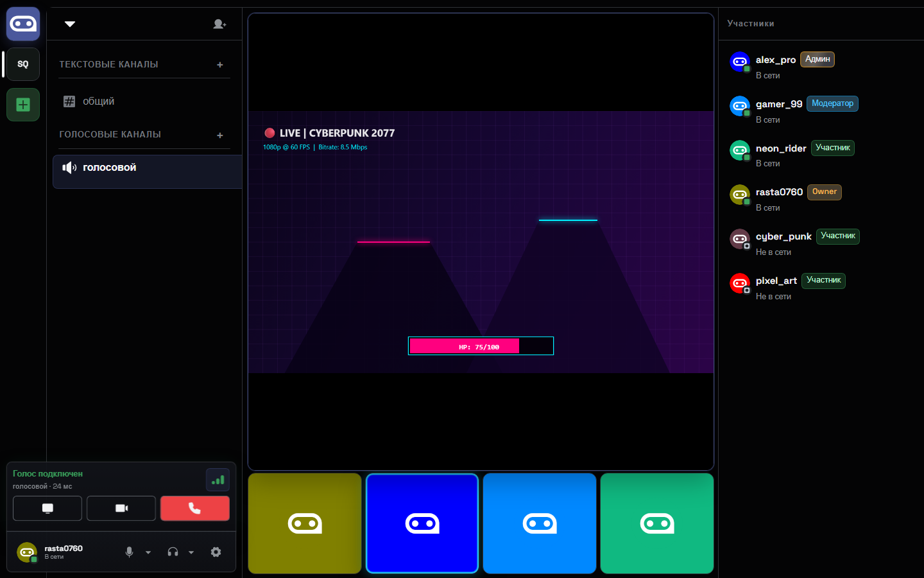Viewport: 924px width, 578px height.
Task: Click alex_pro's avatar icon
Action: click(x=740, y=62)
